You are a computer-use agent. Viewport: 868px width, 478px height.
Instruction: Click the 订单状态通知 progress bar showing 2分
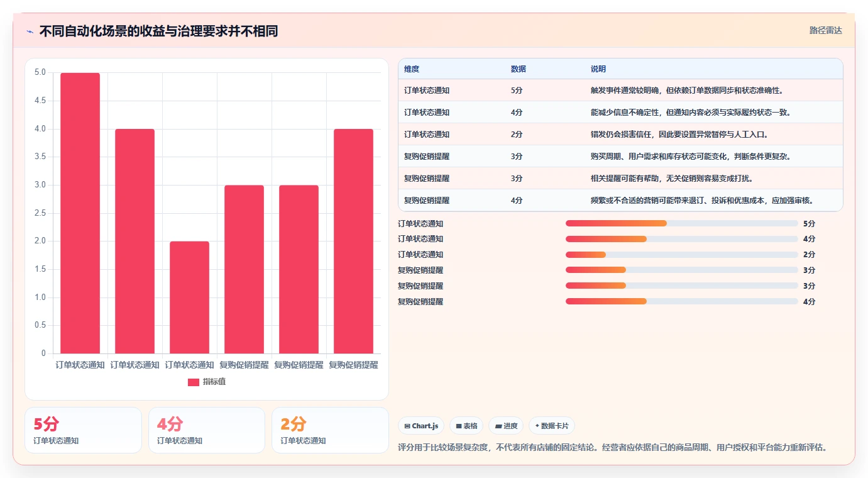(682, 255)
